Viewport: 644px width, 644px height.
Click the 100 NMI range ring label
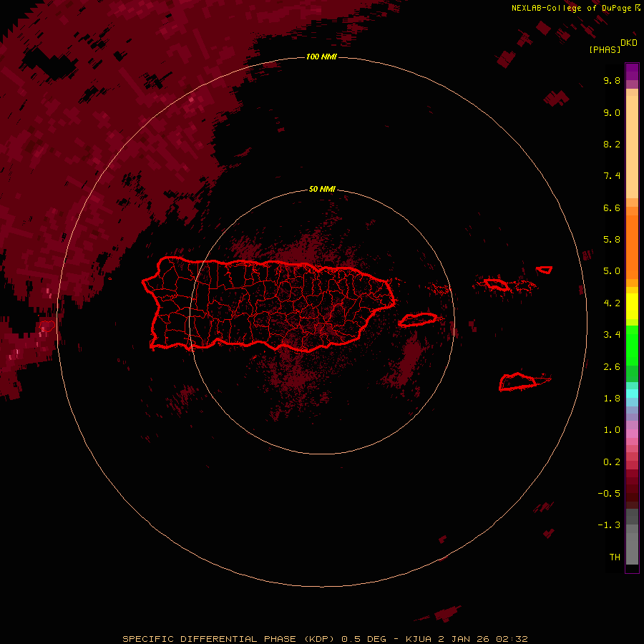pos(321,57)
